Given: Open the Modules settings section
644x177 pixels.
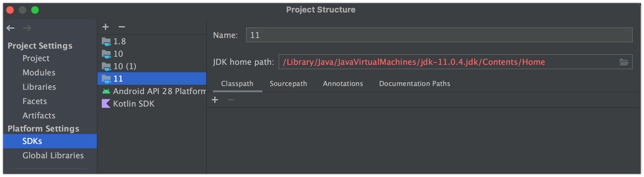Looking at the screenshot, I should [x=39, y=73].
